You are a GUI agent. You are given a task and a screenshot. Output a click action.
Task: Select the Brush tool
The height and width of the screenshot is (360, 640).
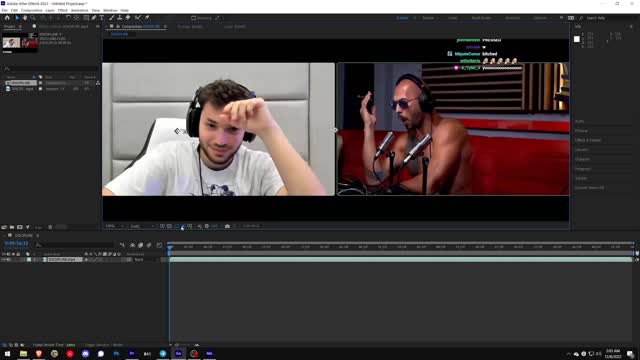pyautogui.click(x=111, y=18)
